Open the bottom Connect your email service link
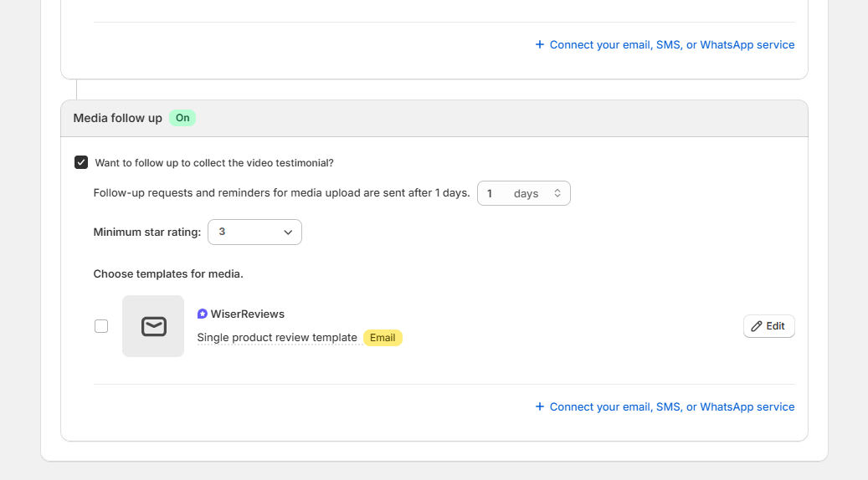This screenshot has height=480, width=868. pos(671,407)
